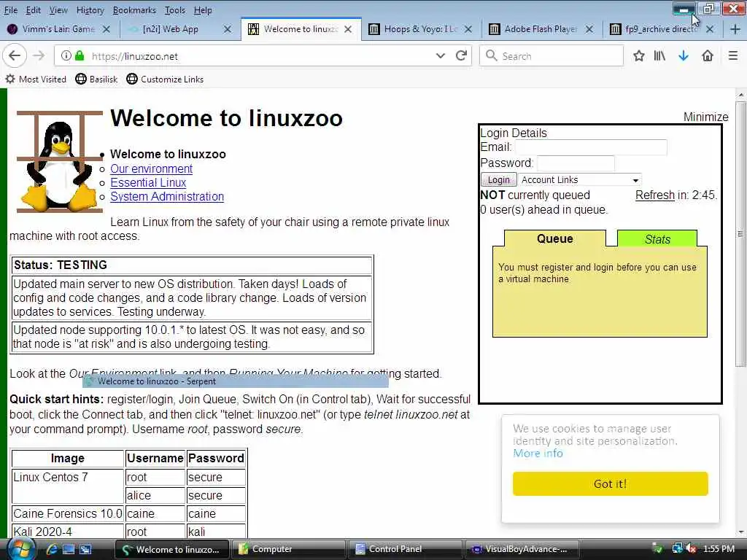Open the Basilisk bookmark
This screenshot has width=747, height=560.
click(x=97, y=79)
